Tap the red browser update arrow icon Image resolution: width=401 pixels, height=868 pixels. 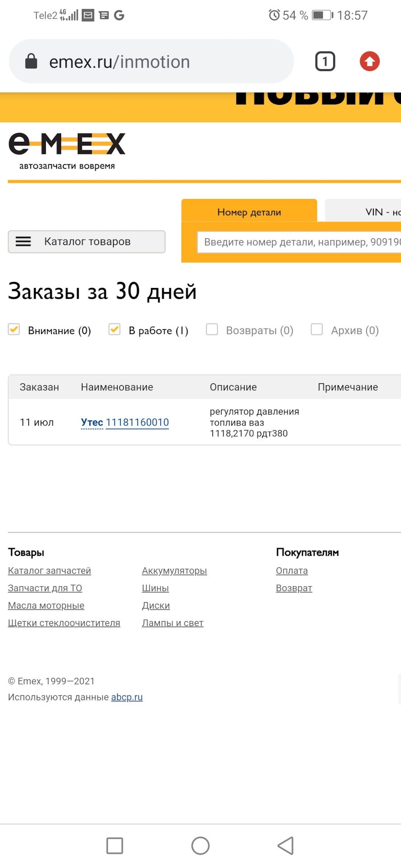click(369, 61)
